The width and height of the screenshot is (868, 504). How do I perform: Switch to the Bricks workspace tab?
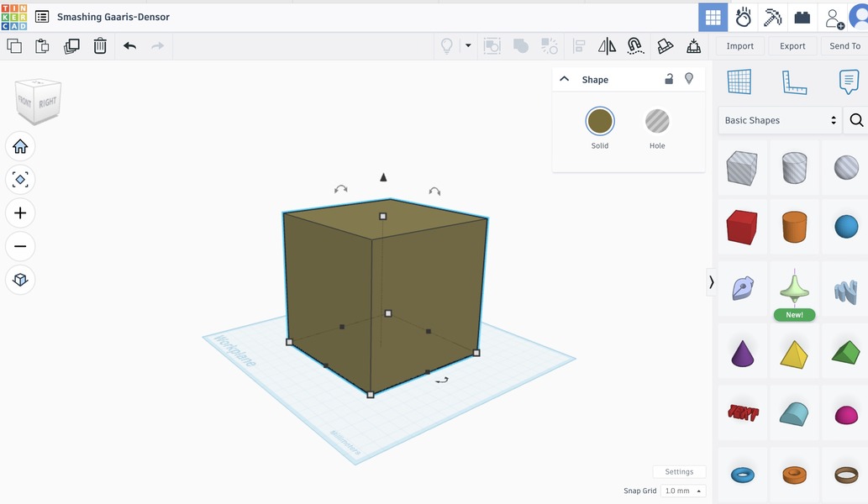coord(802,17)
